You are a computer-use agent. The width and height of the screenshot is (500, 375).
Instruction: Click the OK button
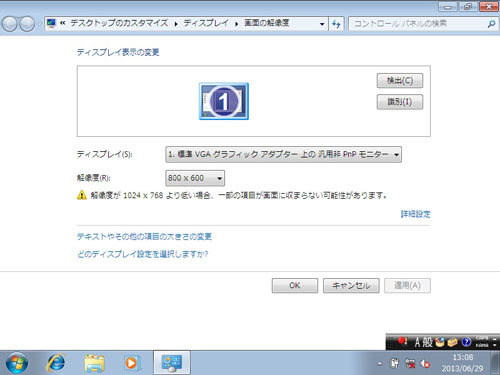click(295, 286)
